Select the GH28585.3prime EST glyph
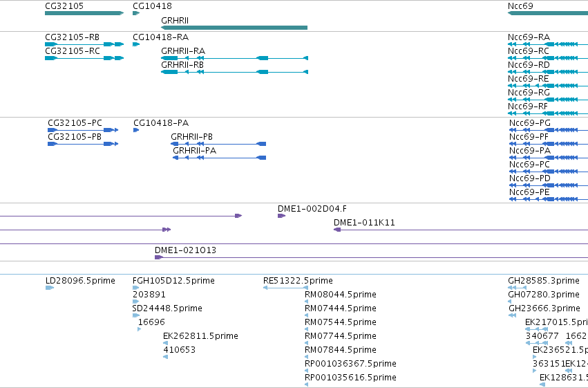The height and width of the screenshot is (388, 588). (x=518, y=288)
